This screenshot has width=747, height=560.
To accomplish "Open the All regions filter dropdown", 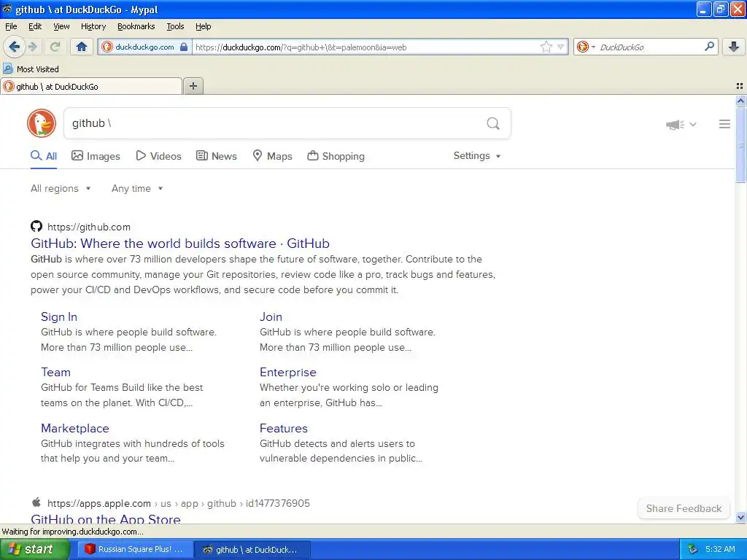I will coord(61,189).
